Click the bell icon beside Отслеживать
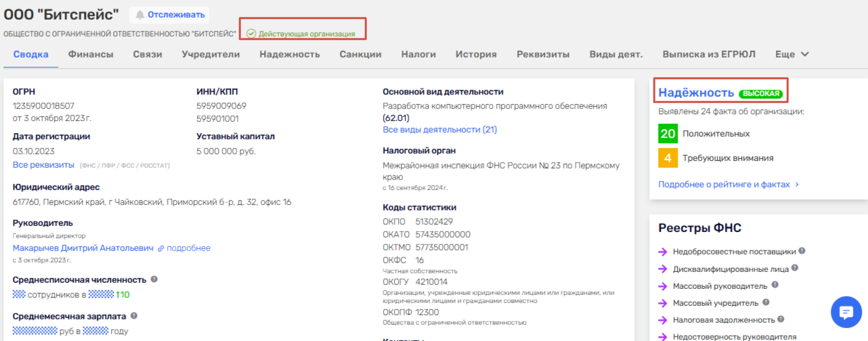 point(141,15)
